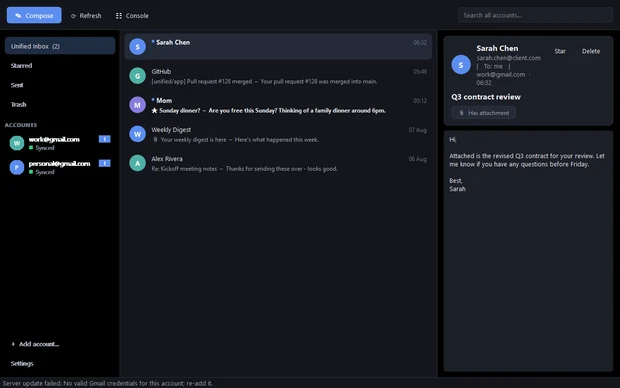Click the email body text about revised Q3 contract

click(x=527, y=160)
